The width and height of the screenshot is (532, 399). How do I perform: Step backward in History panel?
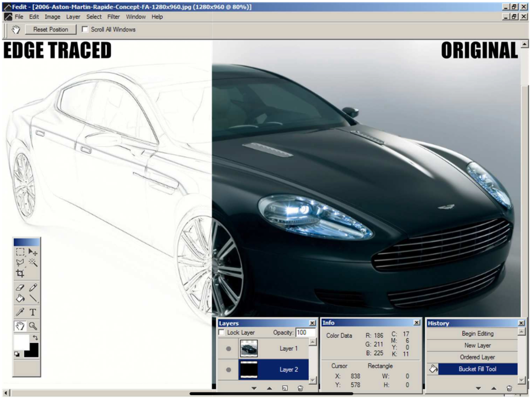[494, 388]
